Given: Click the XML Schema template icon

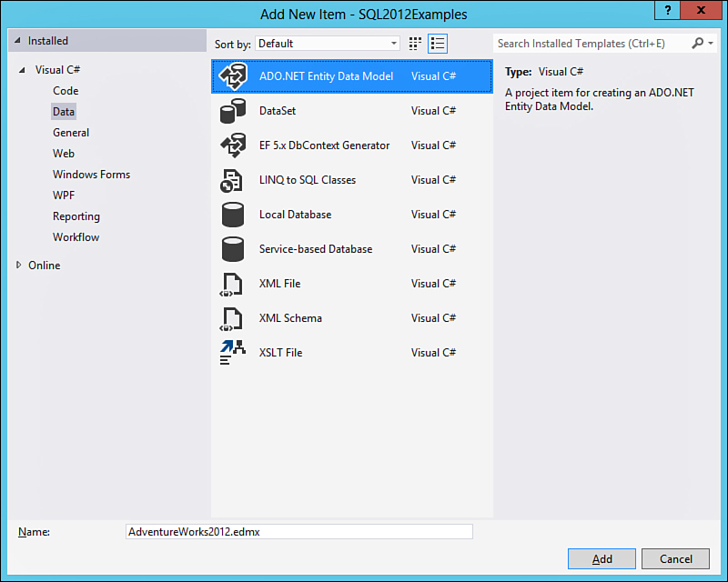Looking at the screenshot, I should pos(234,318).
